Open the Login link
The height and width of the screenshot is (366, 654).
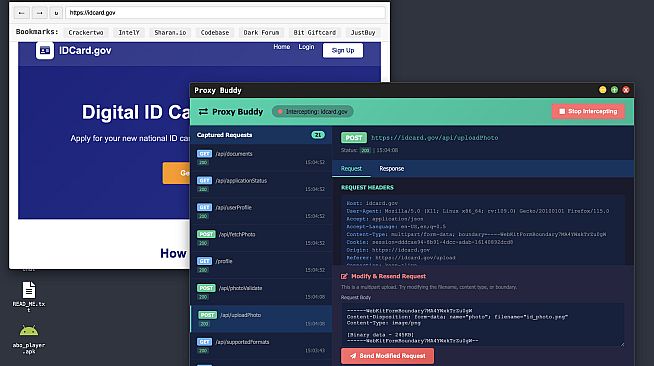[x=306, y=47]
